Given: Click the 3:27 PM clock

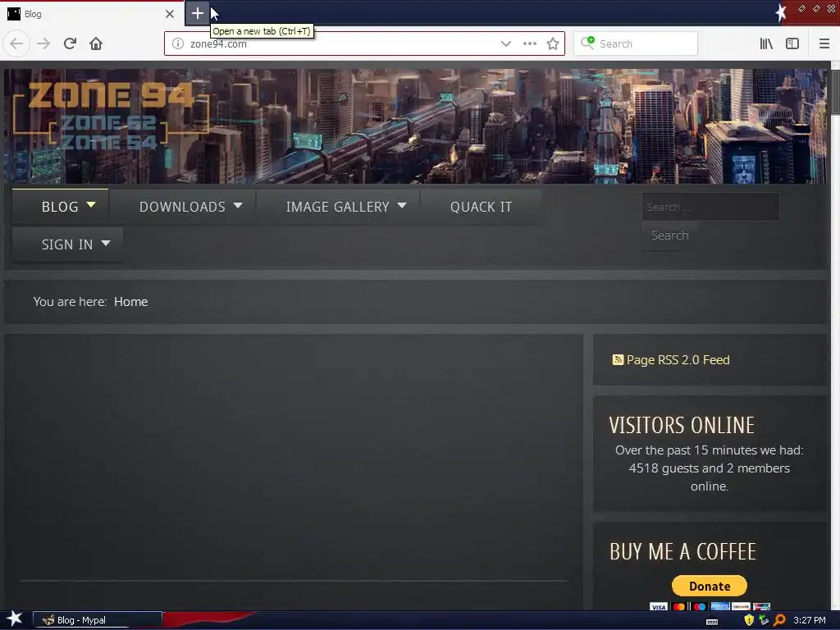Looking at the screenshot, I should 809,620.
